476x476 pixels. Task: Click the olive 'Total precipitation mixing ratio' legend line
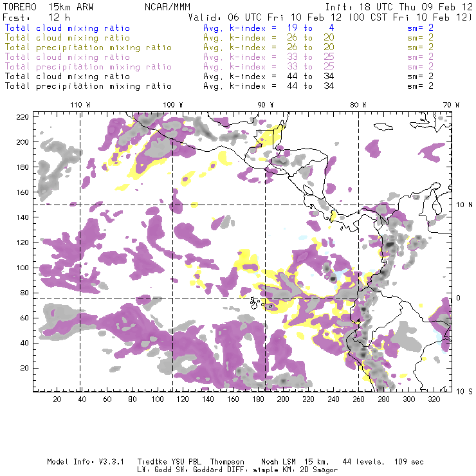pos(88,48)
